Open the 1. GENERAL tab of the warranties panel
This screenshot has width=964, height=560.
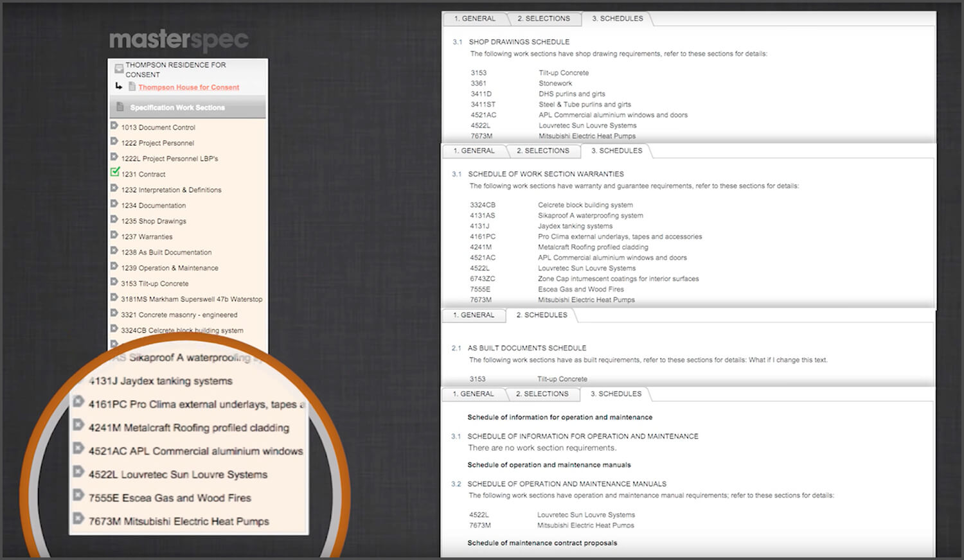click(474, 151)
